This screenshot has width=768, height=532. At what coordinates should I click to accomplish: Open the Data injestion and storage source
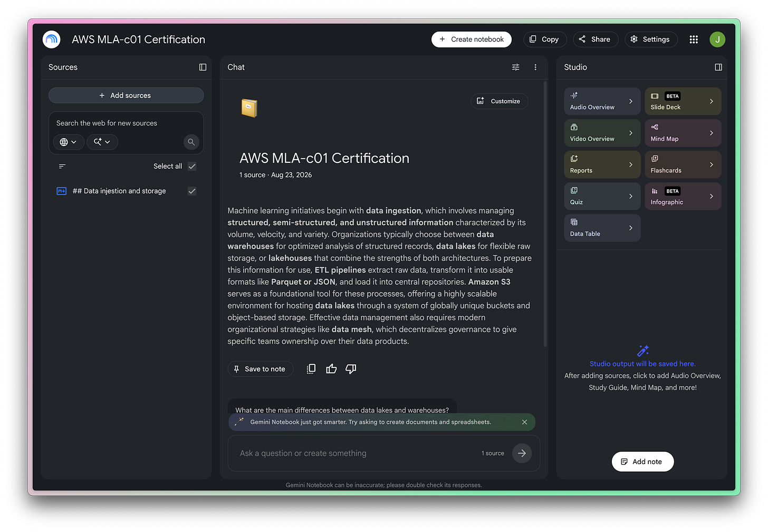click(x=119, y=191)
